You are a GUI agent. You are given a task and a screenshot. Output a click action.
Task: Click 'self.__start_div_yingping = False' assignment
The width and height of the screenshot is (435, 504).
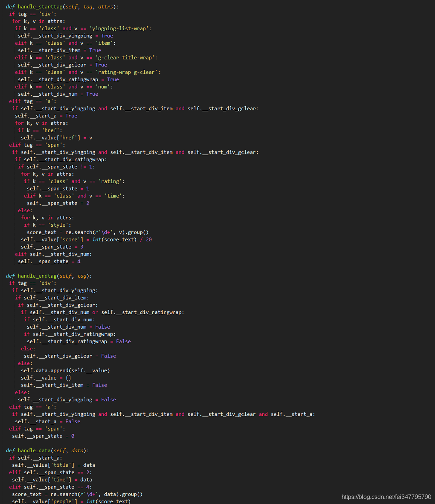pyautogui.click(x=67, y=400)
